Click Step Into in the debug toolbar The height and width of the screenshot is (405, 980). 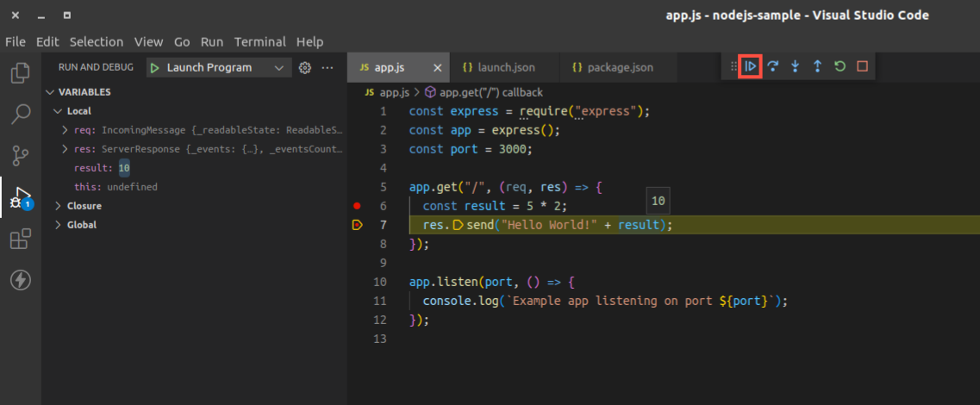point(795,66)
